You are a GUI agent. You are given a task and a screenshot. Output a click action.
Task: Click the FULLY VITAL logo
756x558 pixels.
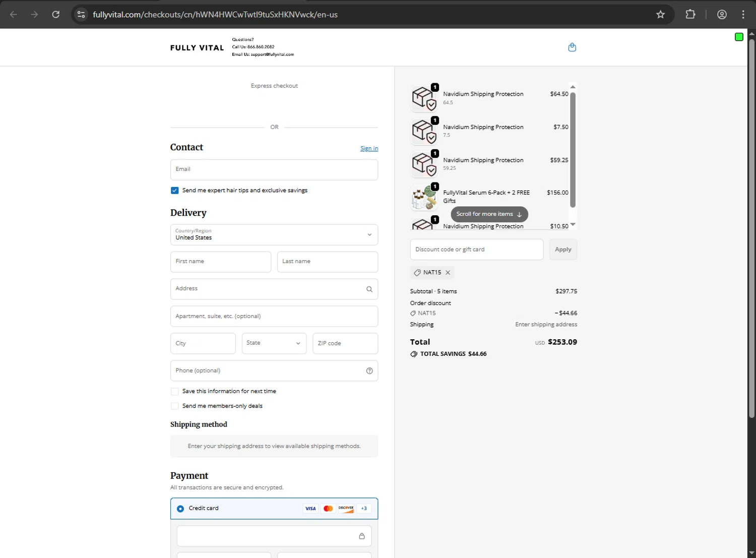pos(197,48)
